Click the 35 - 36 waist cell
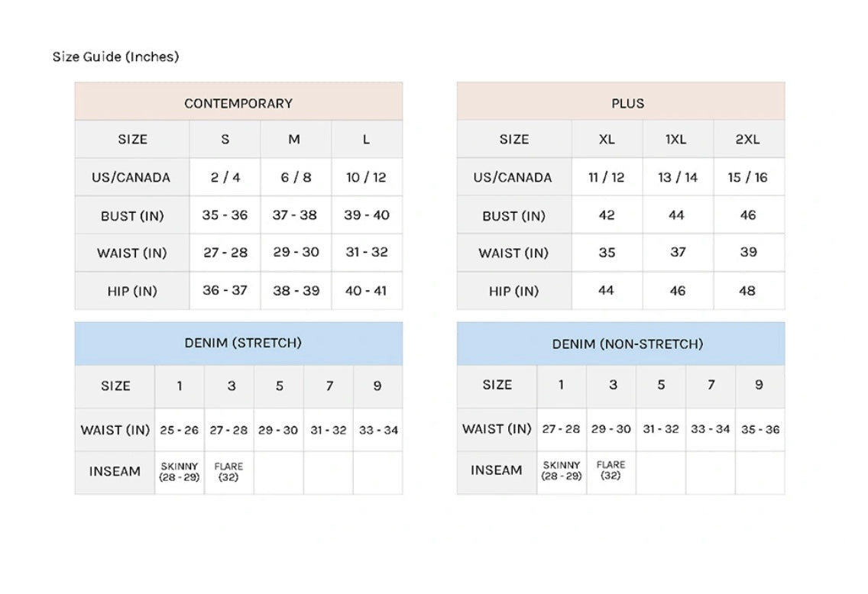This screenshot has width=868, height=594. (759, 429)
